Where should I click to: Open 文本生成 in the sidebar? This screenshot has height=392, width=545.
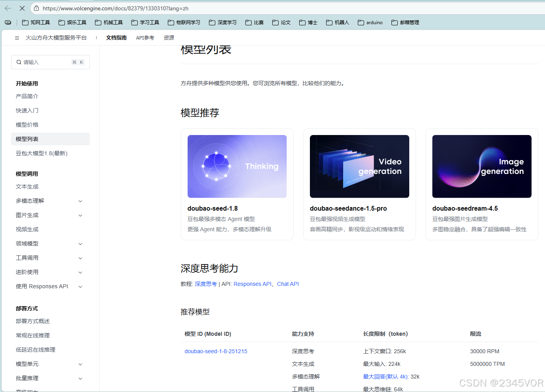click(x=27, y=186)
